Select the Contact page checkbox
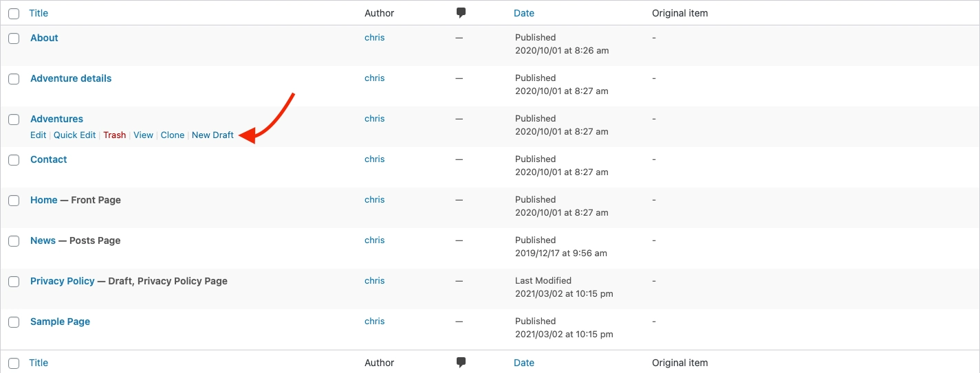The image size is (980, 373). pos(14,160)
